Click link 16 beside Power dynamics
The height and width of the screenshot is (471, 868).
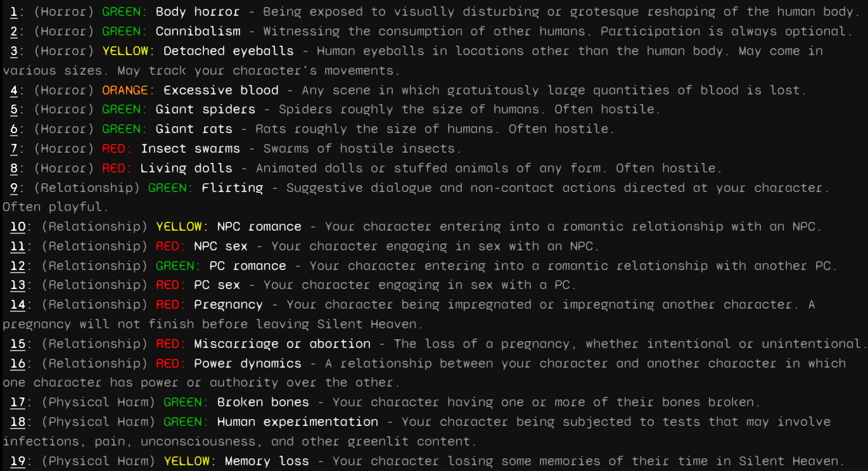click(x=18, y=363)
